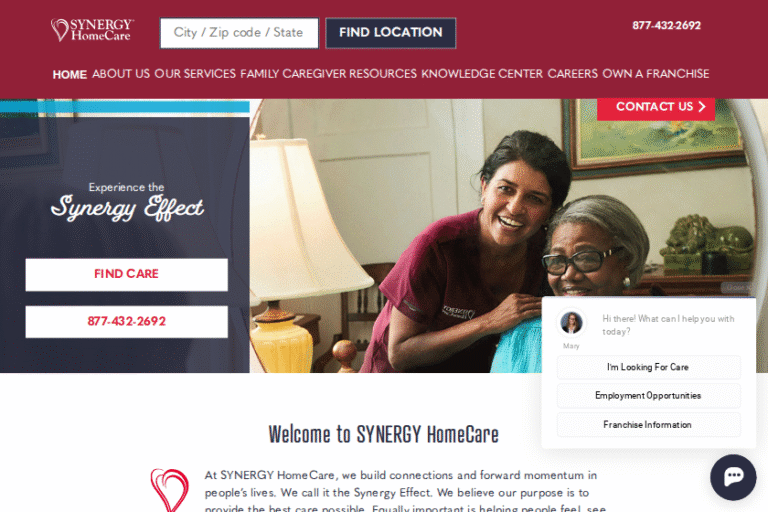The width and height of the screenshot is (768, 512).
Task: Open the chat bubble icon
Action: tap(733, 477)
